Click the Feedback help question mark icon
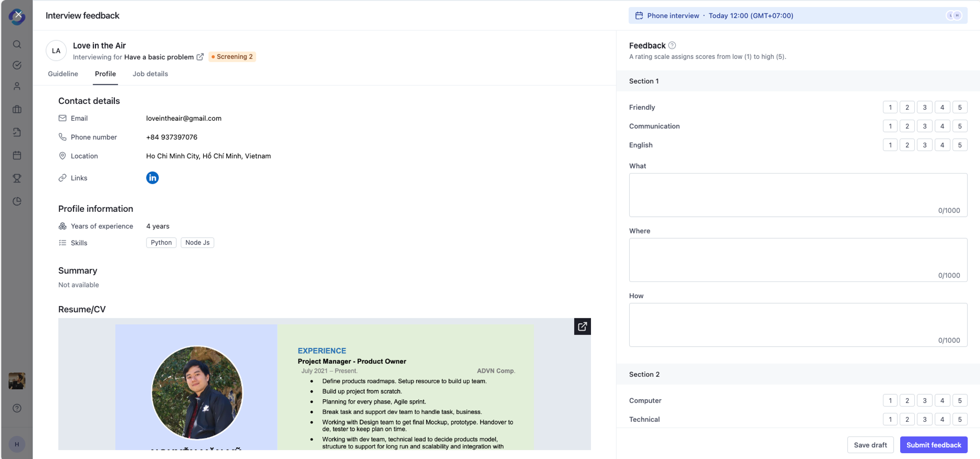This screenshot has height=459, width=980. (672, 46)
